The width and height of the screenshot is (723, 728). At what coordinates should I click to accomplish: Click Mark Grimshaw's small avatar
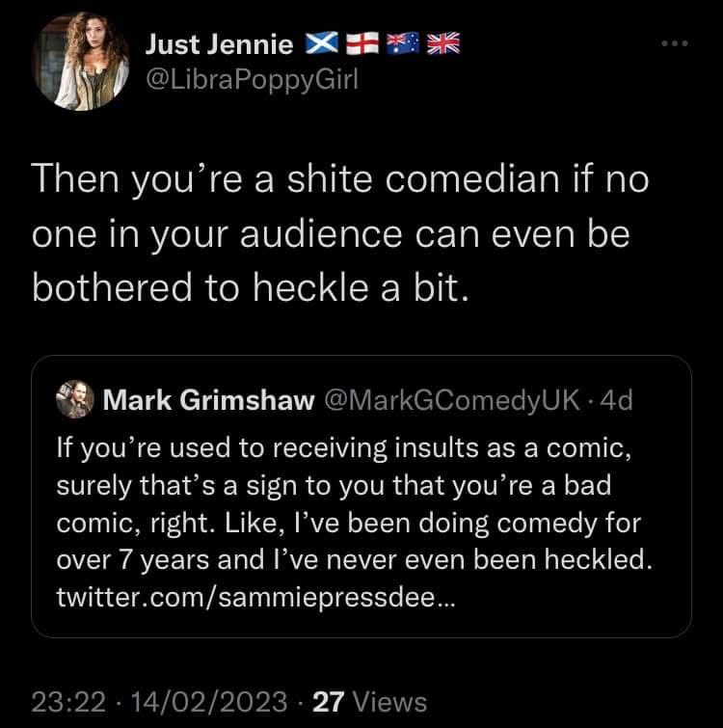74,399
